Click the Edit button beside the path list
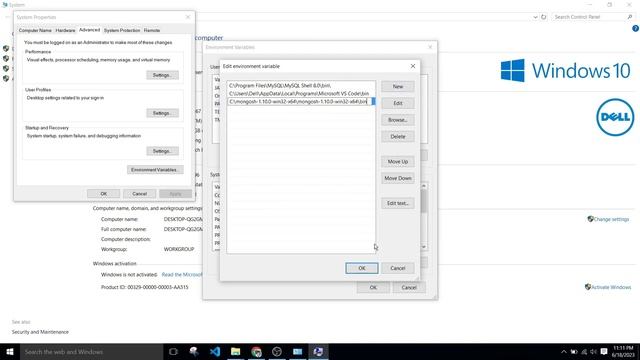Viewport: 640px width, 360px height. coord(398,103)
